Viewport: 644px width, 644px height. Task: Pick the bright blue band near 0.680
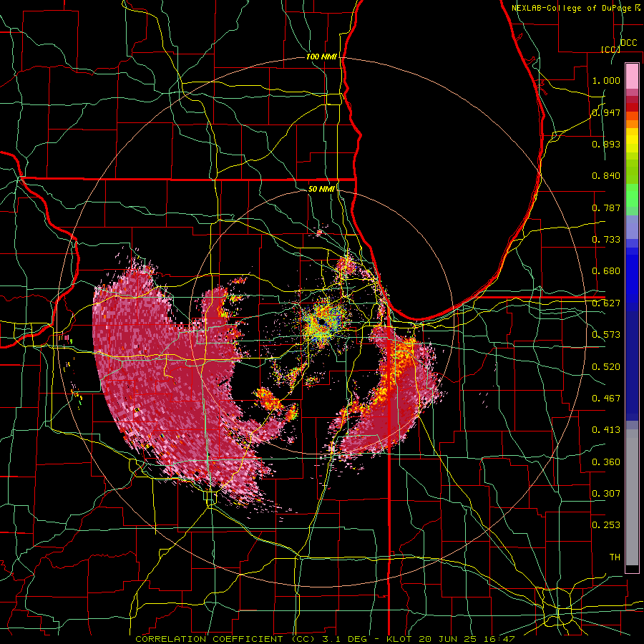[x=632, y=279]
